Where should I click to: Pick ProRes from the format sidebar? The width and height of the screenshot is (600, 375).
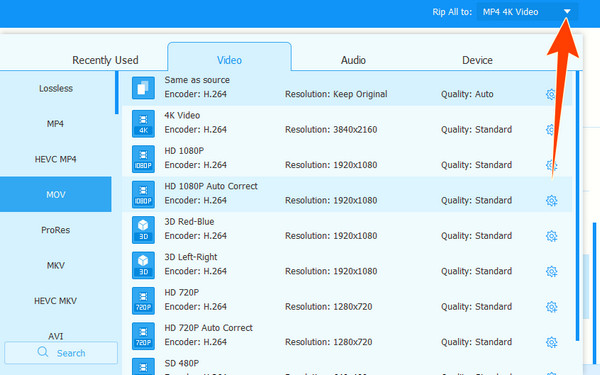click(56, 230)
